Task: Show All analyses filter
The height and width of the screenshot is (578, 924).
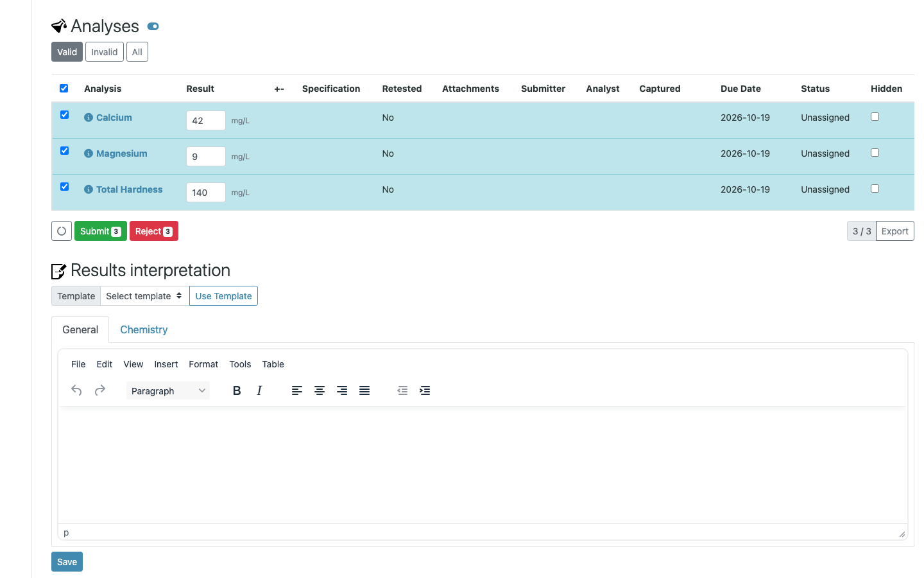Action: (137, 52)
